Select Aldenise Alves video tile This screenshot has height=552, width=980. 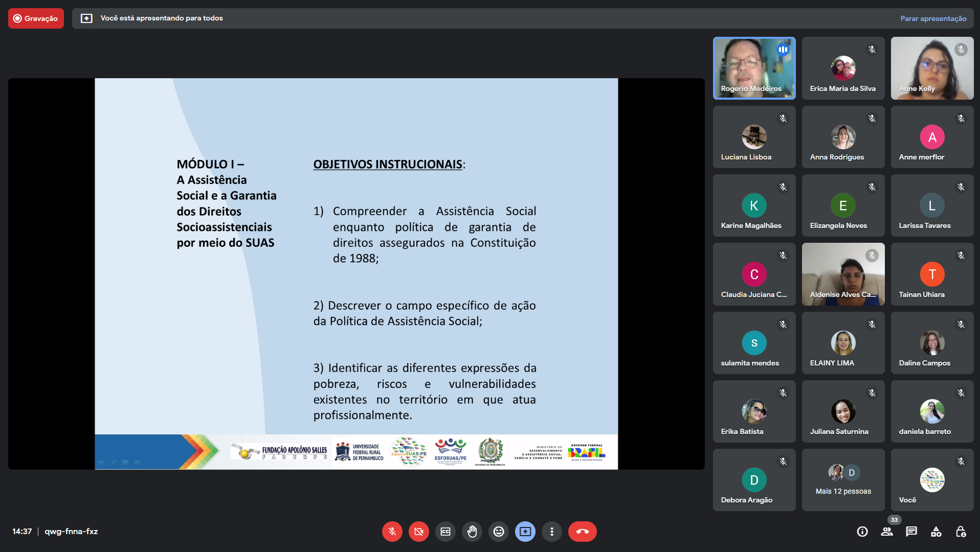click(x=843, y=274)
